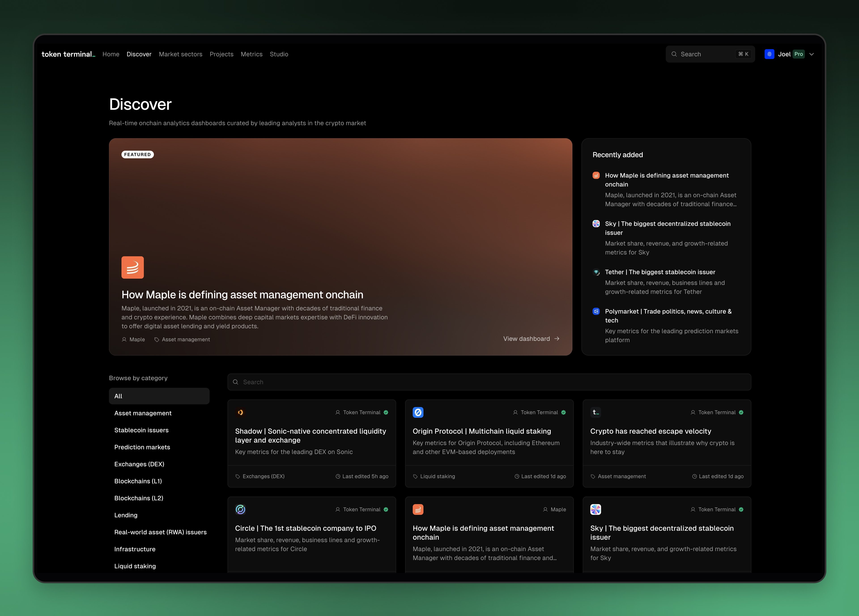Screen dimensions: 859x616
Task: Open Studio in top navigation
Action: coord(279,54)
